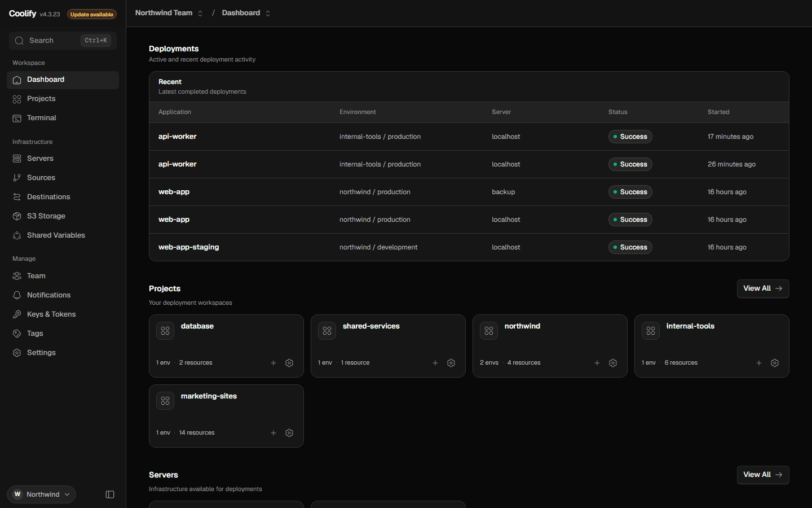Click View All for Projects
812x508 pixels.
763,288
